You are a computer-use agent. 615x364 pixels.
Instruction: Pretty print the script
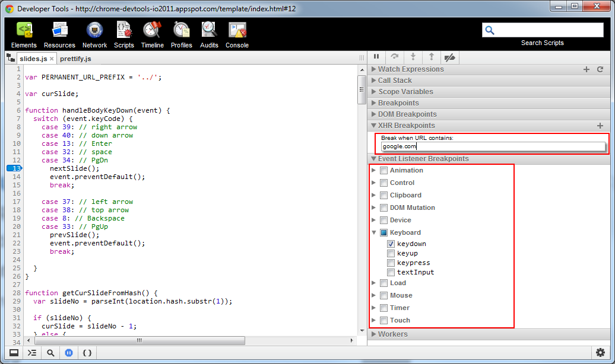pyautogui.click(x=87, y=353)
